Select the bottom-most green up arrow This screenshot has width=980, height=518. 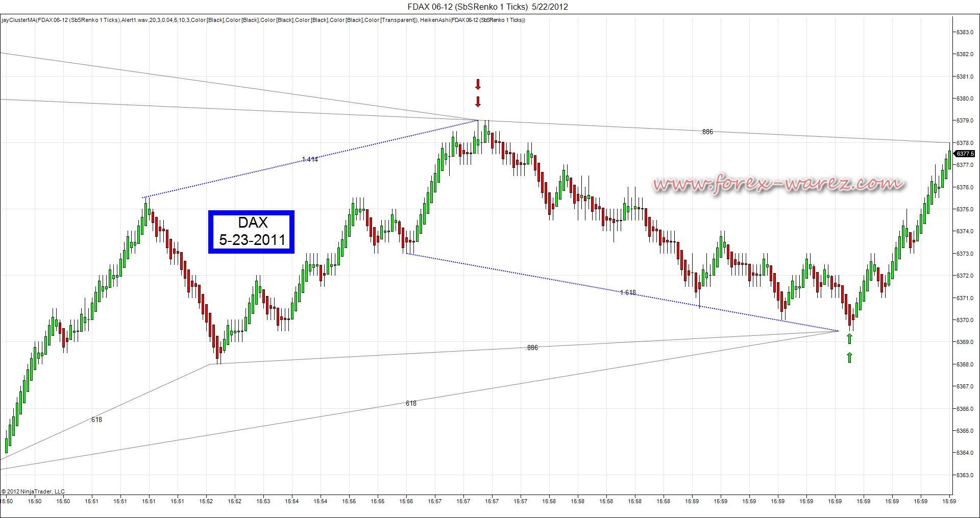click(849, 357)
